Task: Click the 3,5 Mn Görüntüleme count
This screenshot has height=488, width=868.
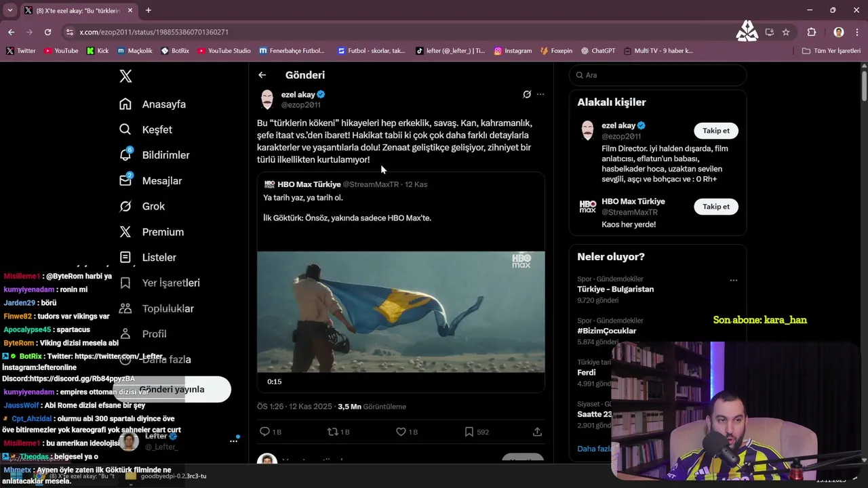Action: coord(372,407)
